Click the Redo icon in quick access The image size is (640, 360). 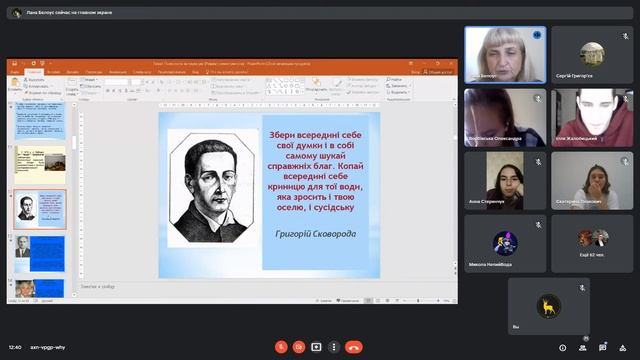33,63
